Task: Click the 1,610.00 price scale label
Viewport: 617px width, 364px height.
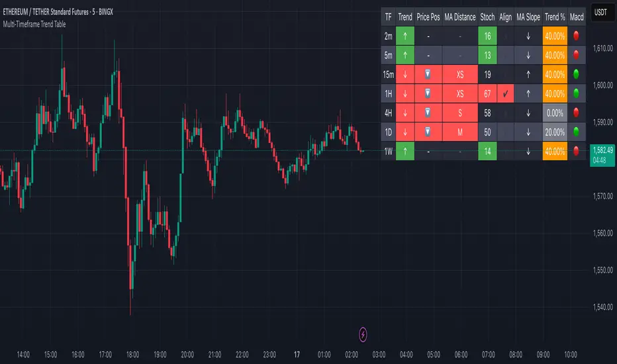Action: click(601, 48)
